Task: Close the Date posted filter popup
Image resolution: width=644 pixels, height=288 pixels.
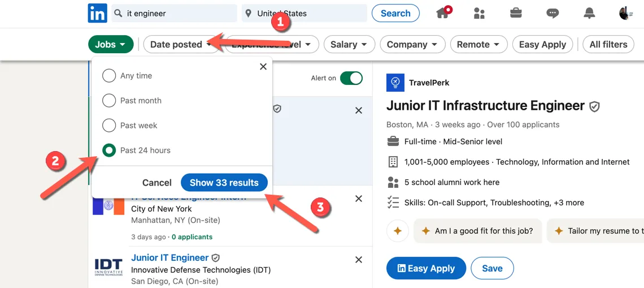Action: tap(263, 66)
